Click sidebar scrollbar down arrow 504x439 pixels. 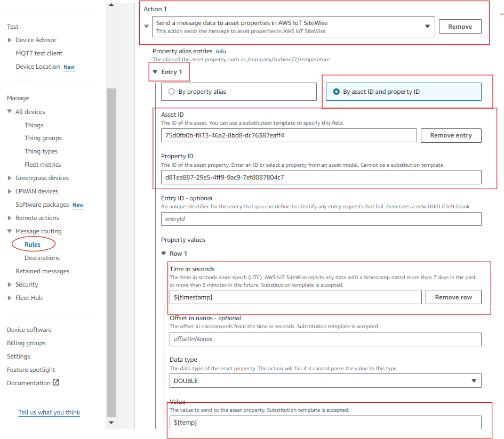(111, 422)
